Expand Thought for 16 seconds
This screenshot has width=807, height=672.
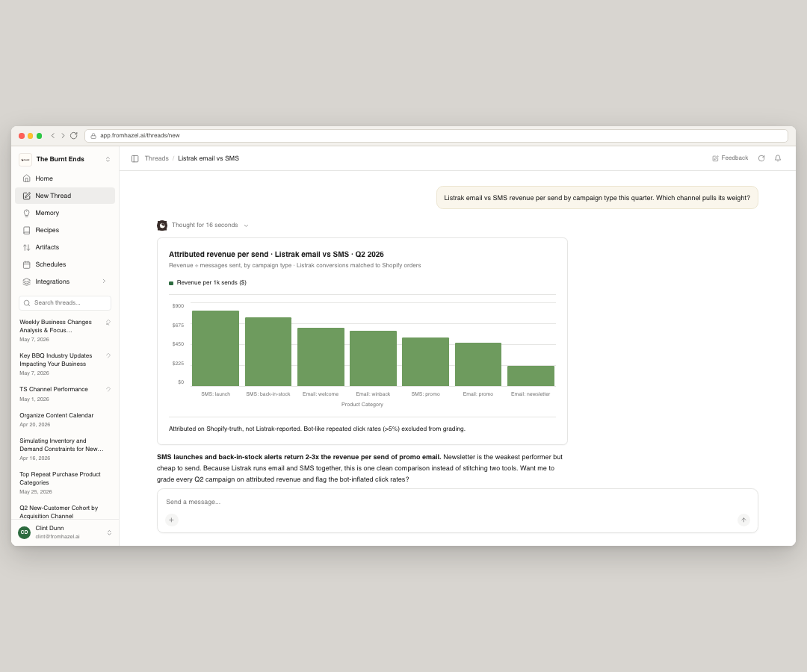(x=210, y=225)
